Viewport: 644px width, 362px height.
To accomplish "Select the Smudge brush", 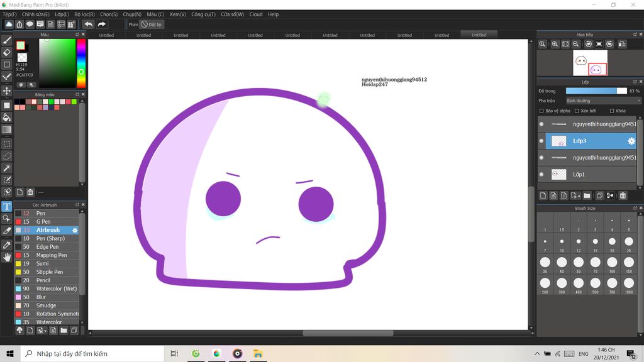I will click(x=47, y=306).
